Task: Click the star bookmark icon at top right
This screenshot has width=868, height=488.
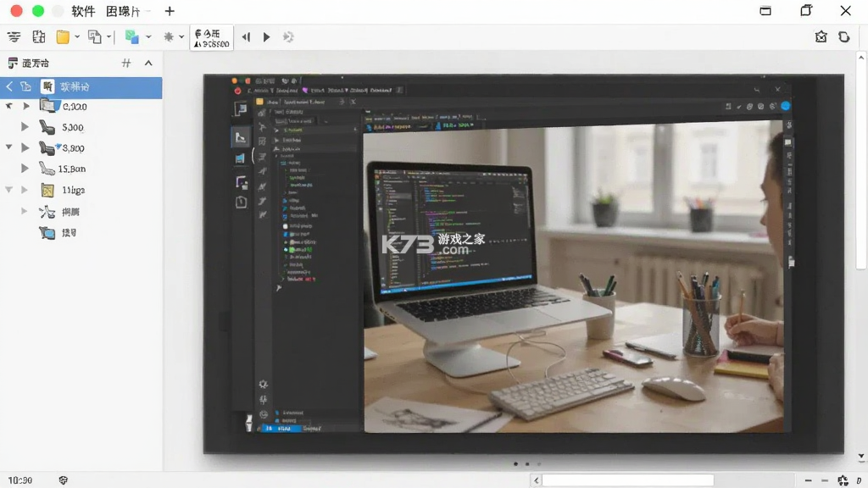Action: (x=821, y=37)
